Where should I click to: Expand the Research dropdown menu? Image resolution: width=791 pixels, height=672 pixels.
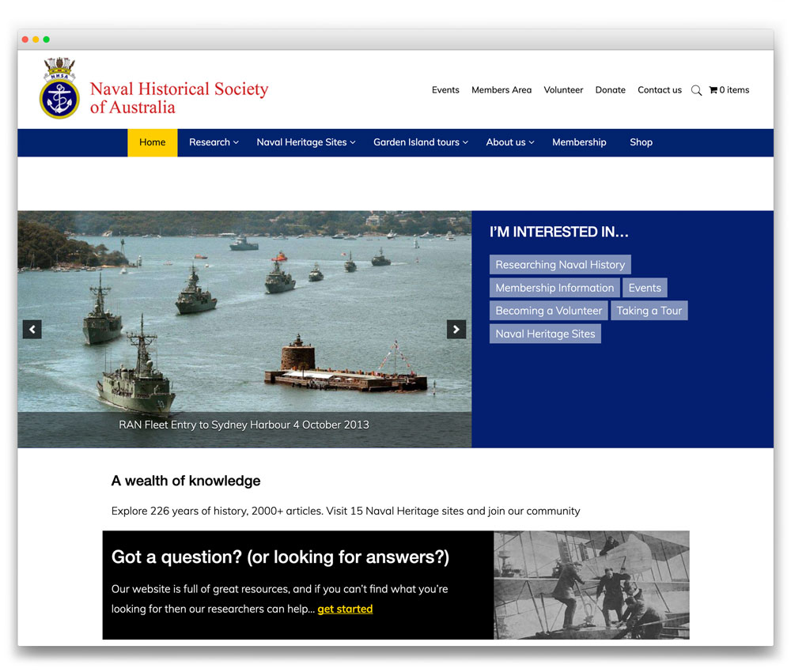tap(214, 142)
